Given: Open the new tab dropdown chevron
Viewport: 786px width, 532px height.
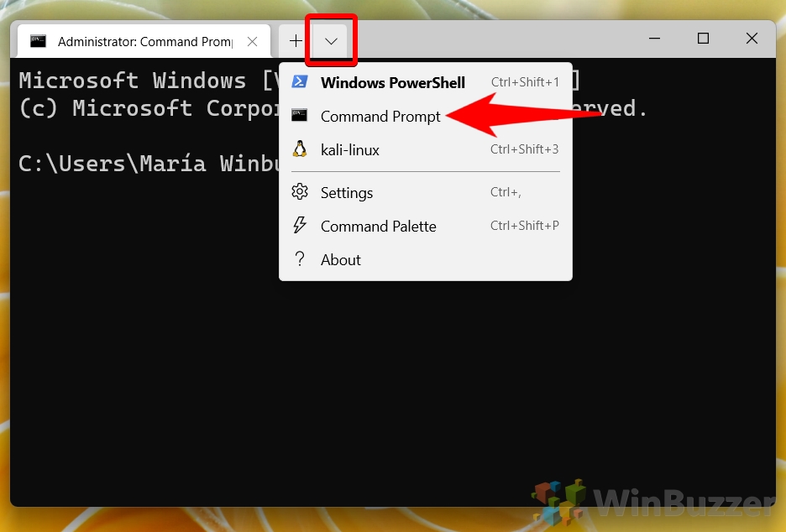Looking at the screenshot, I should coord(331,40).
